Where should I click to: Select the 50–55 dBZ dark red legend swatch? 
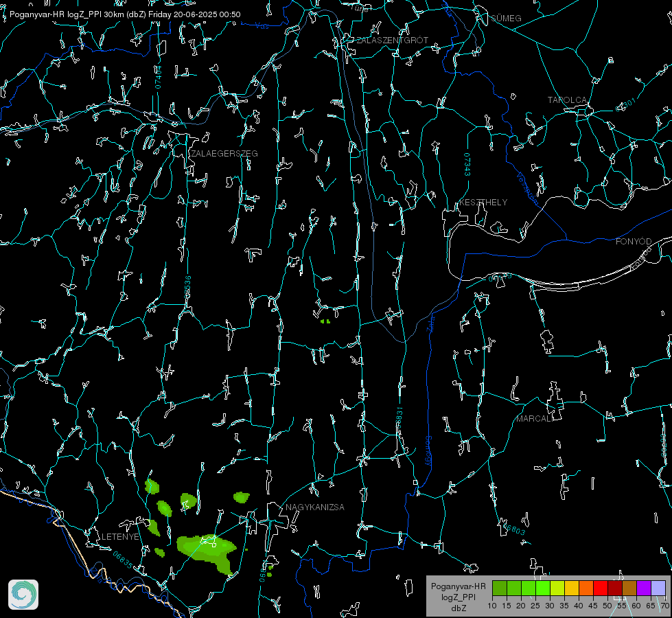[x=615, y=588]
